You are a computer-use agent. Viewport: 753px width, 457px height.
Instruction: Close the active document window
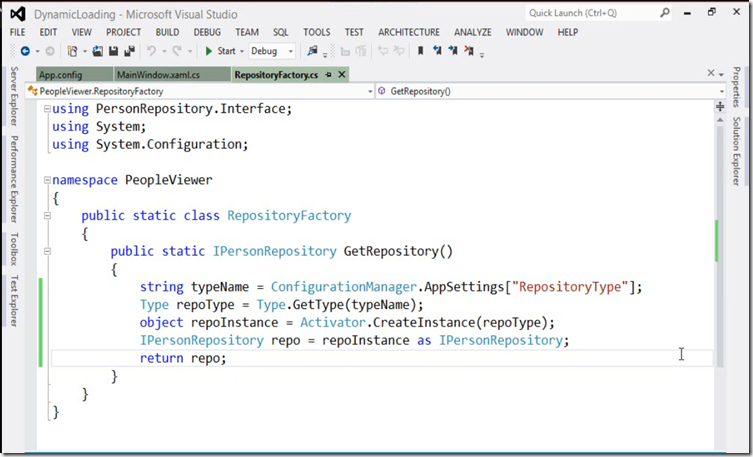(711, 73)
